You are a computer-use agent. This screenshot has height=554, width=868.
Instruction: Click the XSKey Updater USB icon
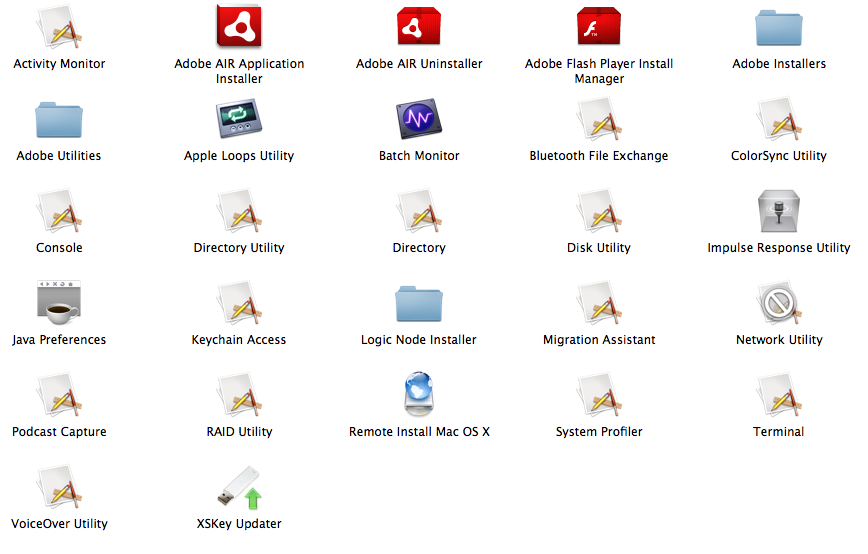coord(239,487)
